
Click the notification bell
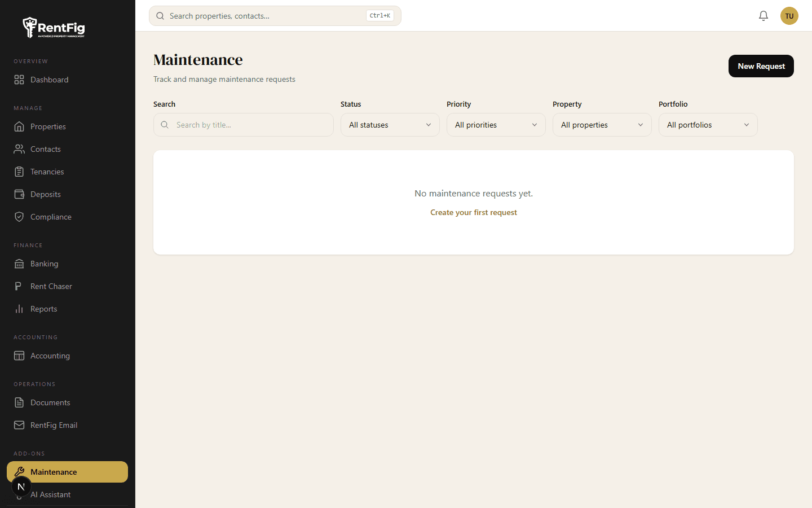coord(764,16)
